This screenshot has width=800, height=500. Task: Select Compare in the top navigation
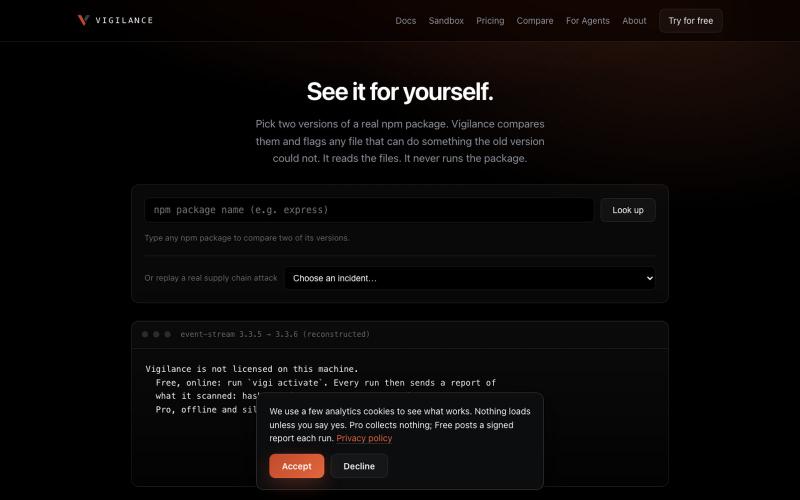click(x=535, y=21)
